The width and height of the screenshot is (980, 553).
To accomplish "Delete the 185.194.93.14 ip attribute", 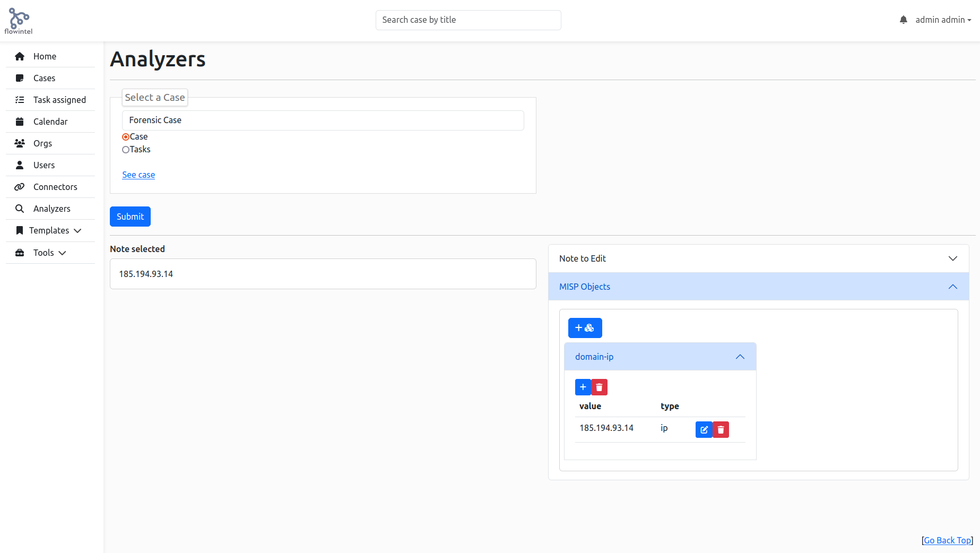I will (721, 429).
